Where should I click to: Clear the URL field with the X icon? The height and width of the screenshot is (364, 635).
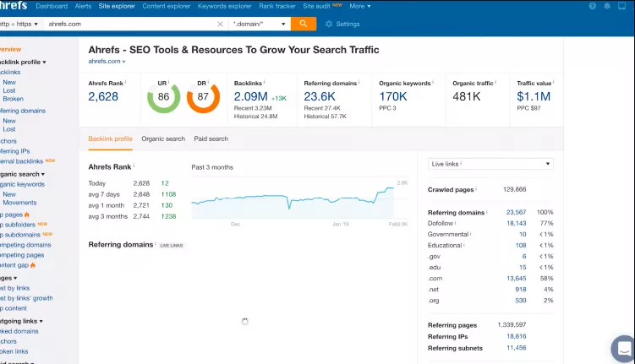click(220, 24)
